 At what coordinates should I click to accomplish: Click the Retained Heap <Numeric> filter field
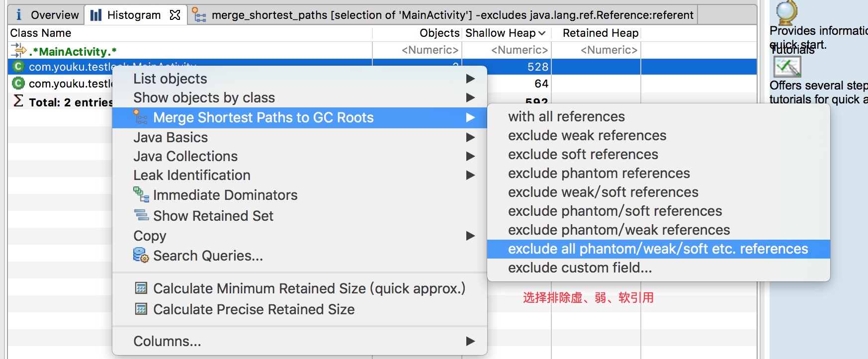596,50
